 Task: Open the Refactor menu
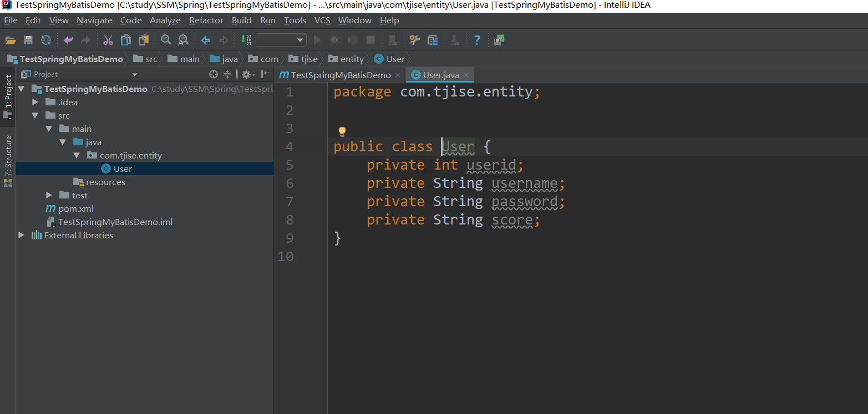click(x=206, y=21)
